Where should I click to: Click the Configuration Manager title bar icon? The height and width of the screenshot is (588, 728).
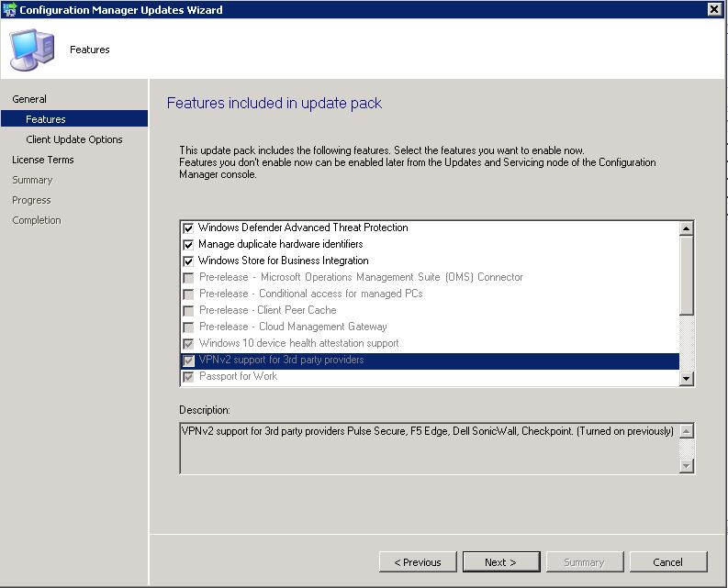pos(9,10)
